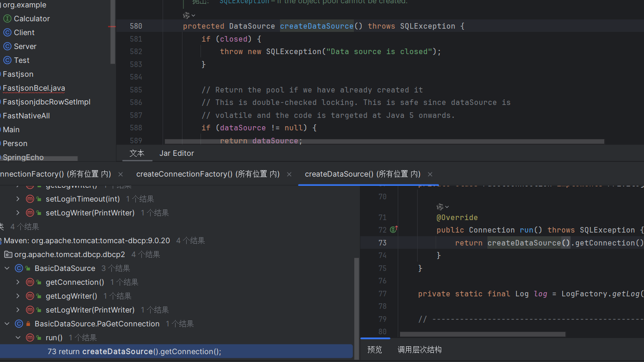This screenshot has width=644, height=362.
Task: Select result line 73 return createDataSource().getConnection()
Action: point(134,351)
